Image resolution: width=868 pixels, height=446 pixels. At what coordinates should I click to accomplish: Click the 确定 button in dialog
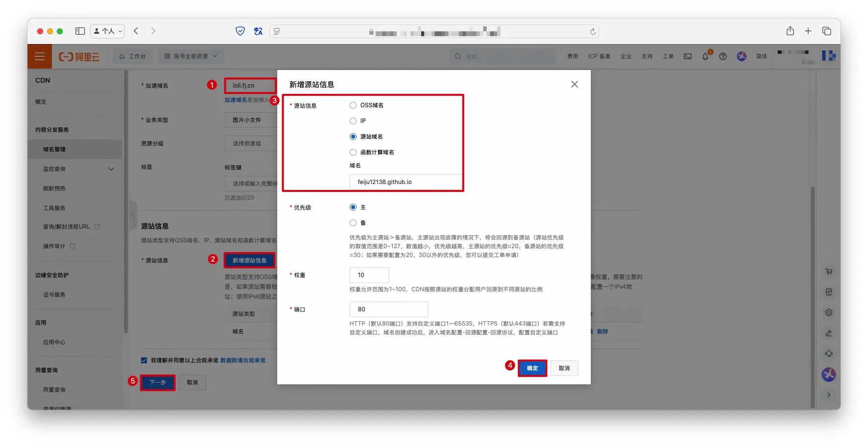pyautogui.click(x=532, y=368)
